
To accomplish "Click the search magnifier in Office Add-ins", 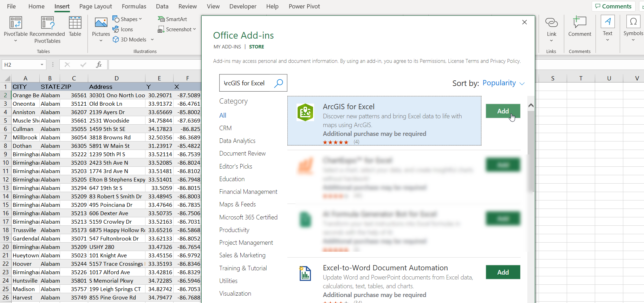I will pos(279,83).
